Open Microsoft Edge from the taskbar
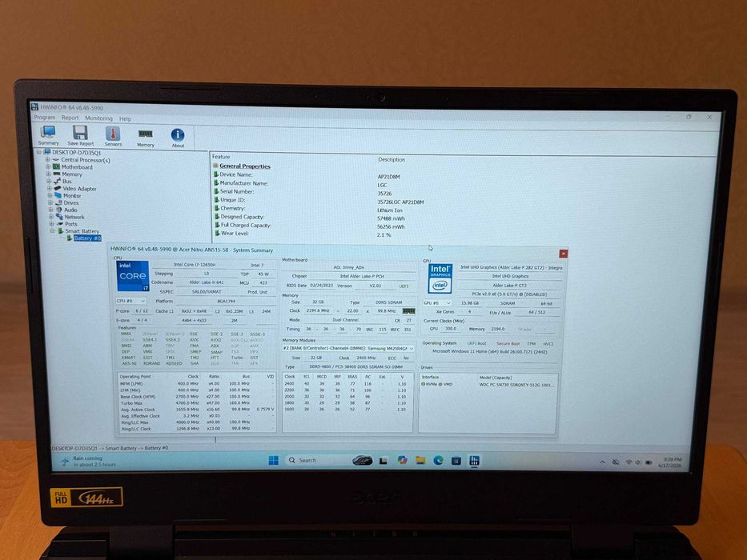 point(438,460)
